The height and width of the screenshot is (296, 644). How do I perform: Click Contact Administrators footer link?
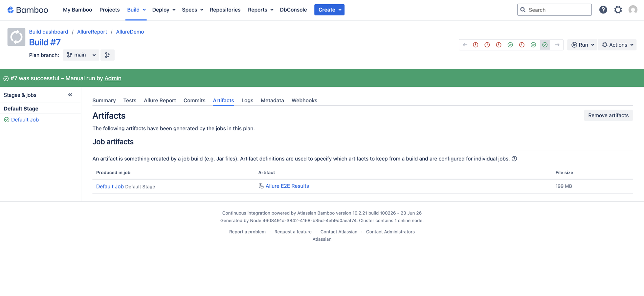390,232
